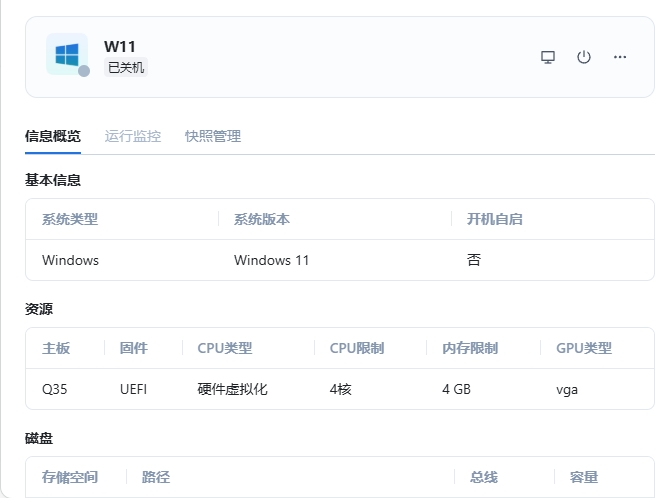Click the gray status dot on VM icon
Image resolution: width=658 pixels, height=498 pixels.
84,71
